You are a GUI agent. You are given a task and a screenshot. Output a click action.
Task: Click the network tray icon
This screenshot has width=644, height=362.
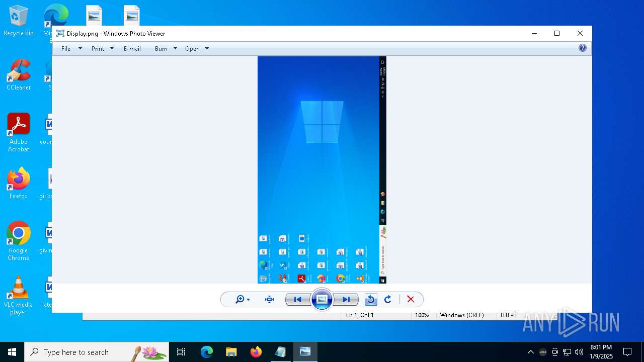[x=567, y=352]
